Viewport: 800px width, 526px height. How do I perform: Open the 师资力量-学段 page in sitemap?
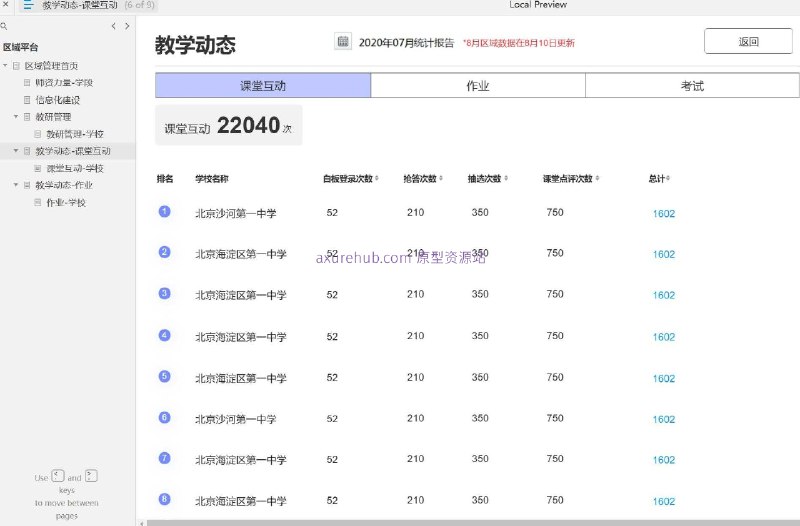click(x=64, y=83)
